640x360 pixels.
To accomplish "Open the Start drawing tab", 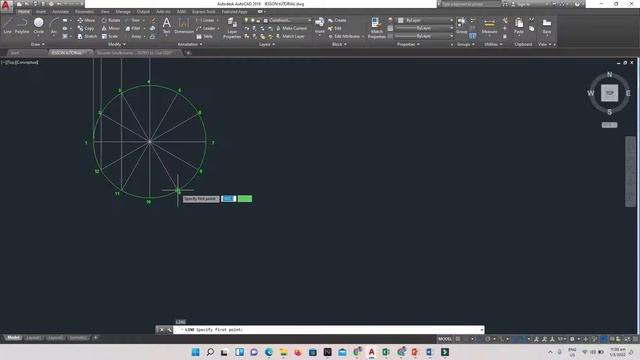I will click(x=26, y=53).
